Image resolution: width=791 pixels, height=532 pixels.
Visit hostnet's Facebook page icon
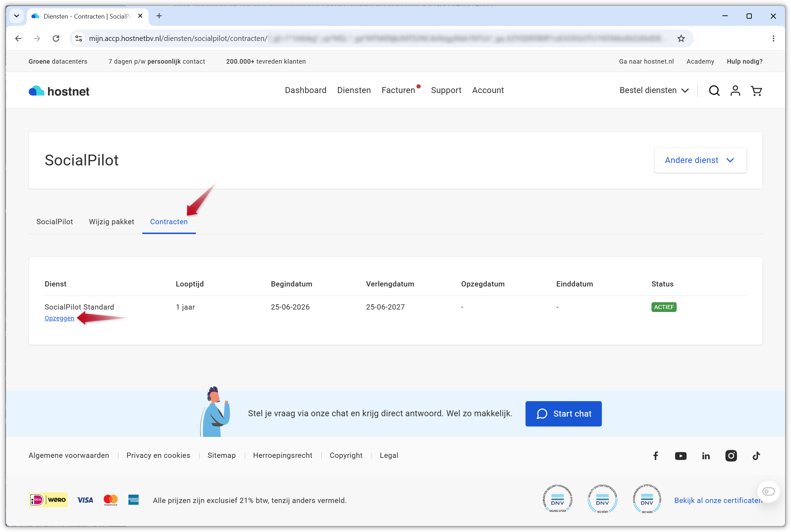pos(656,455)
